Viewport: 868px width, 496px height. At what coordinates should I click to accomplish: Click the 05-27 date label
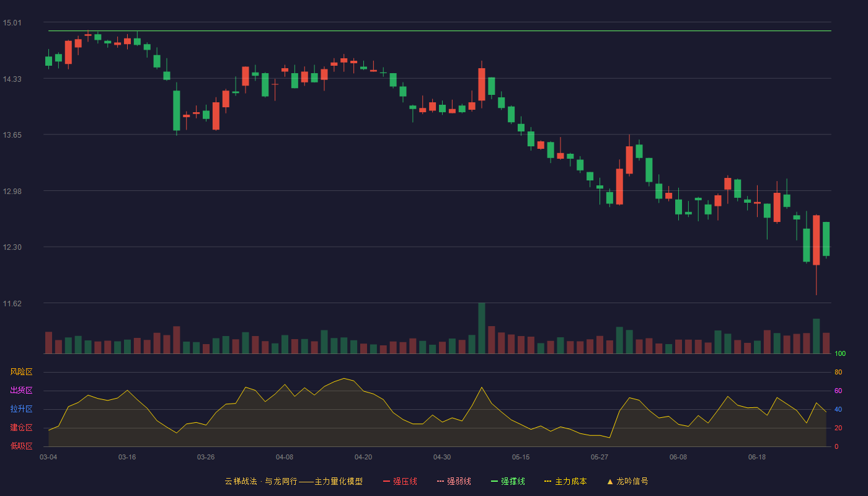[600, 457]
